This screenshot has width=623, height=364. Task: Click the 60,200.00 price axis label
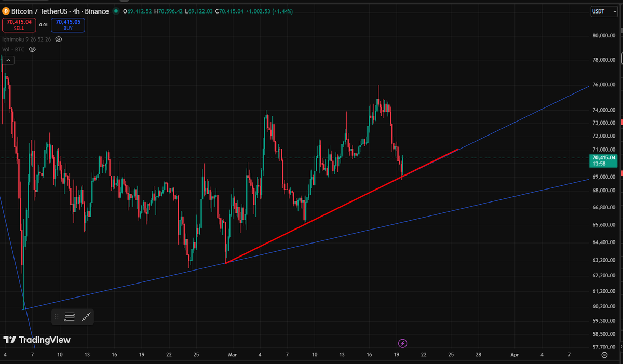603,307
